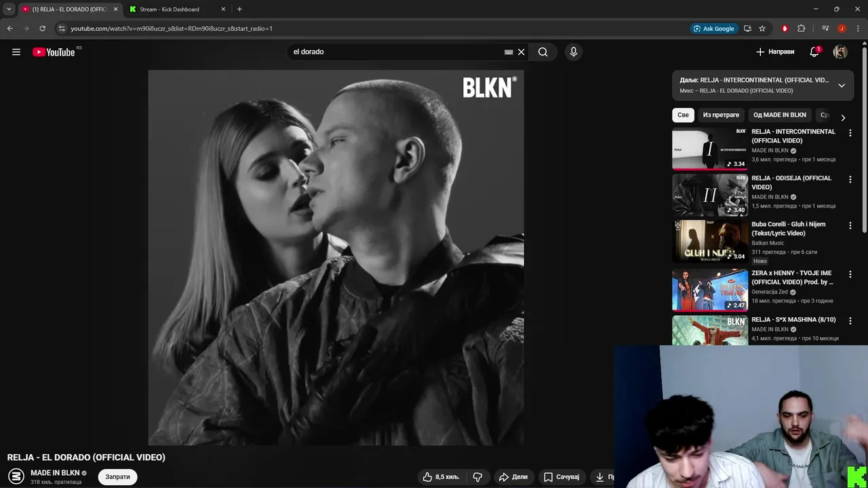868x488 pixels.
Task: Click 'RELJA - EL DORADO (OFFICIAL VIDEO)' title
Action: 86,457
